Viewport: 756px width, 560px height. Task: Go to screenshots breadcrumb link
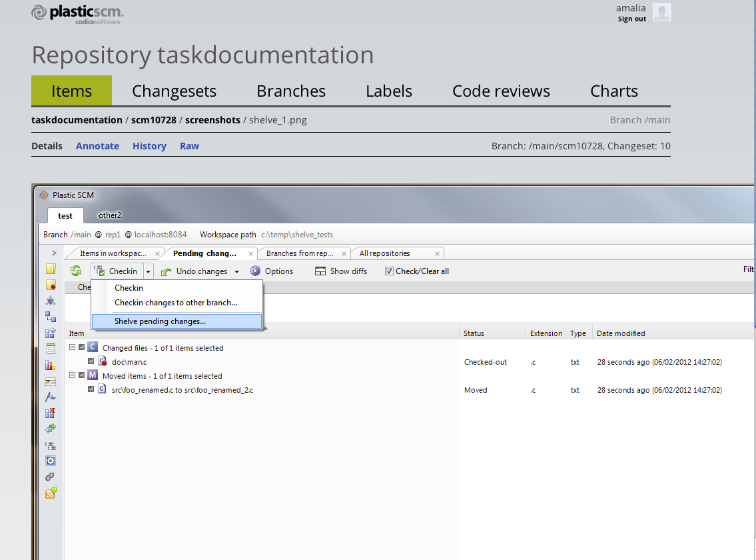[212, 120]
